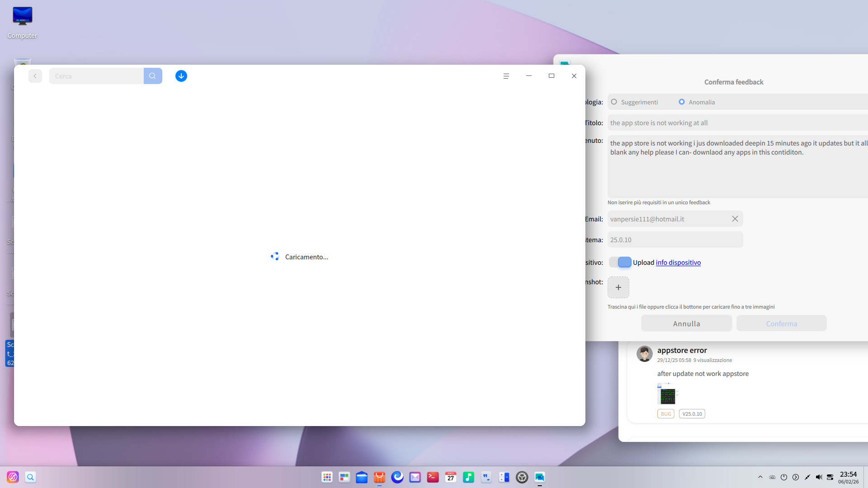Click the BUG tag on the feedback post
The height and width of the screenshot is (488, 868).
(x=665, y=413)
